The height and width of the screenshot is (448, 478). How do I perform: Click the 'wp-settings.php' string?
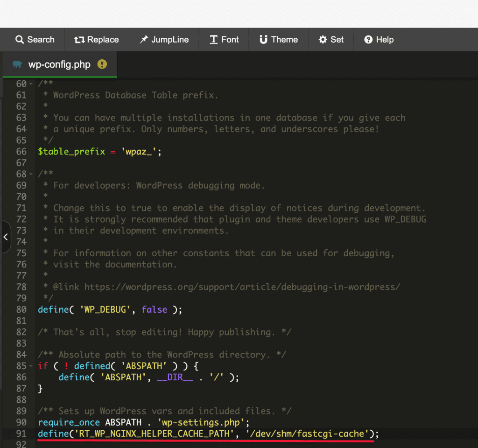(x=201, y=422)
